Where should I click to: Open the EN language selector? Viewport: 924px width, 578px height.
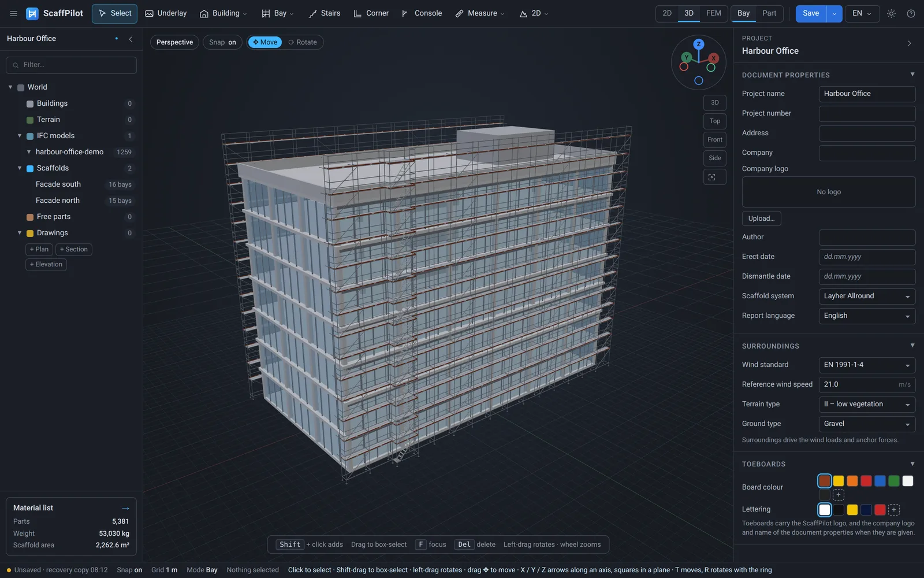(862, 13)
